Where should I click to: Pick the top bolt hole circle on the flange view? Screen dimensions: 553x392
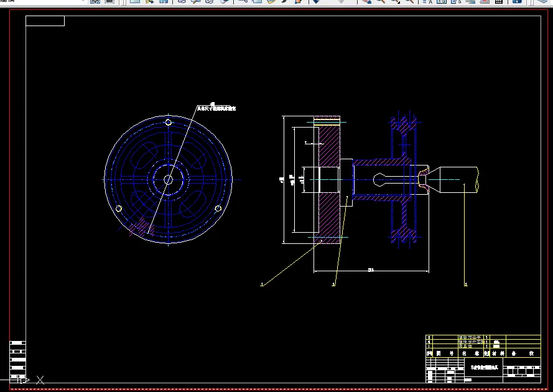[168, 123]
